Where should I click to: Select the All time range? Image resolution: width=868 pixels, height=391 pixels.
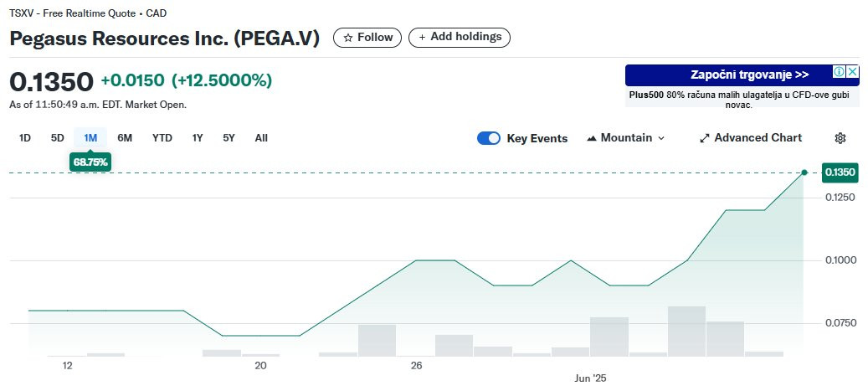261,138
